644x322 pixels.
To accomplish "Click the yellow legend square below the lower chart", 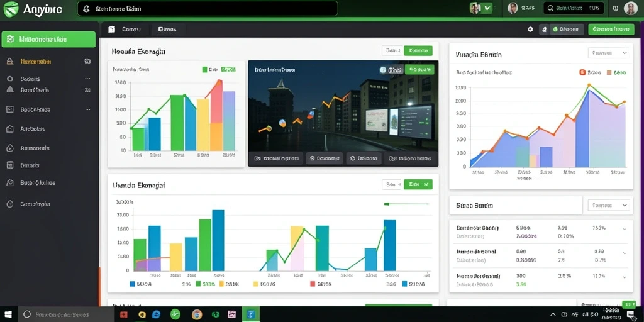I will pyautogui.click(x=256, y=284).
